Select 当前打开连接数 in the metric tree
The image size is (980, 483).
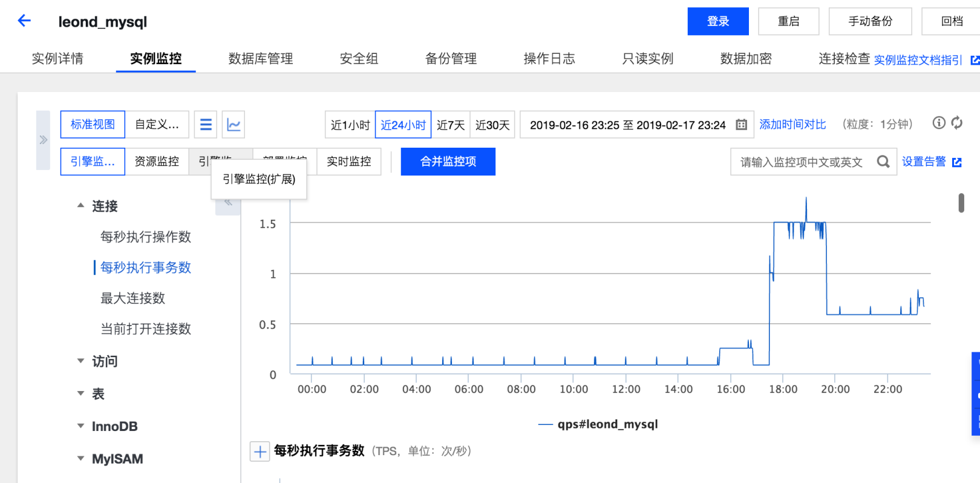(x=146, y=329)
